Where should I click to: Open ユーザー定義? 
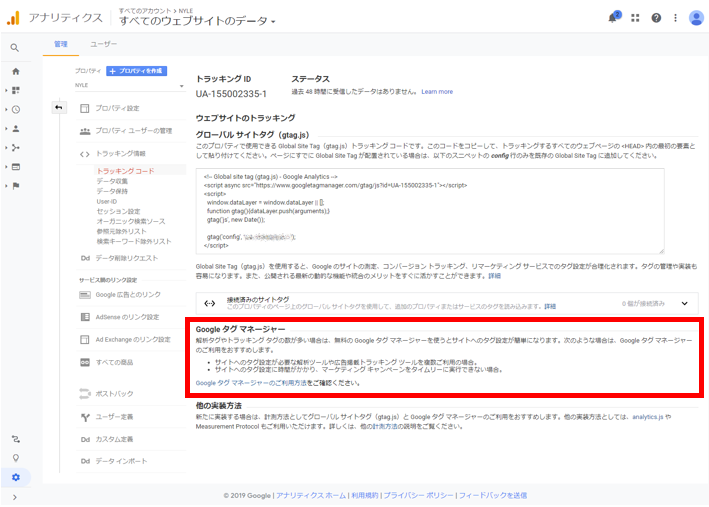[x=114, y=417]
